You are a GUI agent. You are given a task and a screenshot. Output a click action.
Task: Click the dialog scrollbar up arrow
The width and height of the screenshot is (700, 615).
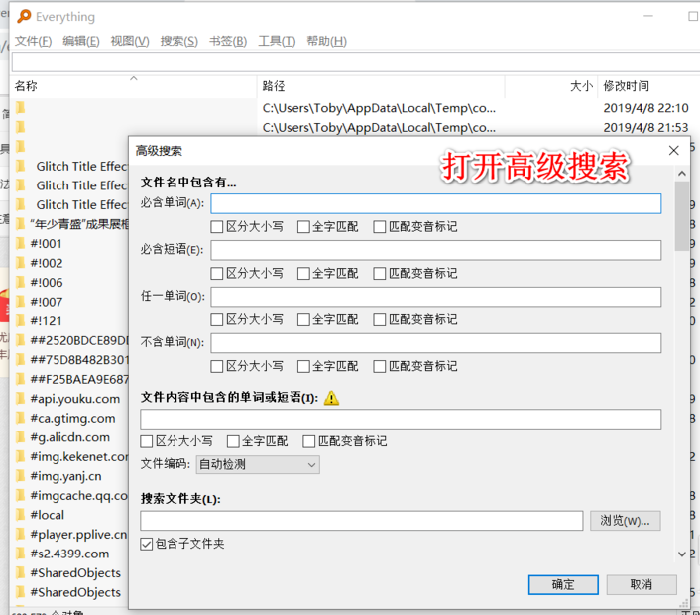(x=682, y=174)
